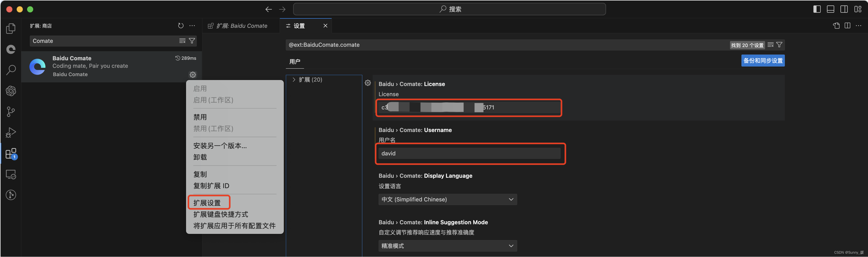
Task: Click the title bar 搜索 command center
Action: click(449, 9)
